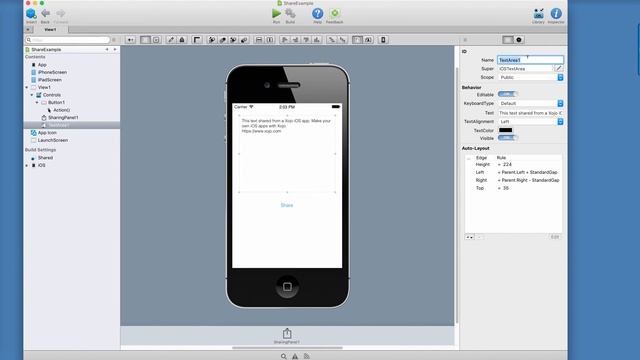Select Shared under Build Settings

pos(45,158)
